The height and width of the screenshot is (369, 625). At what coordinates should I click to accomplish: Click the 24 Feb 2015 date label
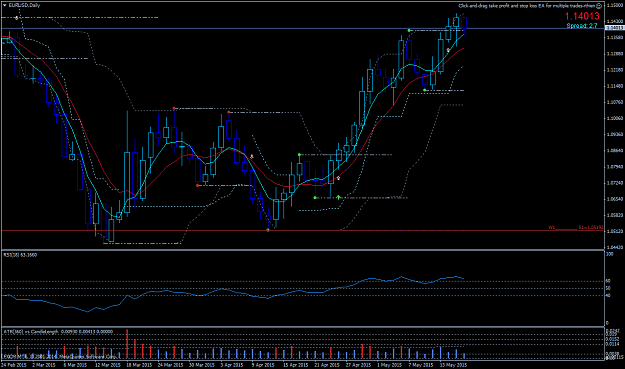(14, 365)
